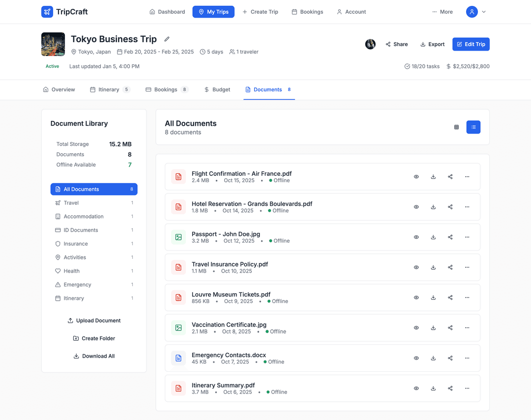Open more options for Itinerary Summary.pdf

point(467,388)
